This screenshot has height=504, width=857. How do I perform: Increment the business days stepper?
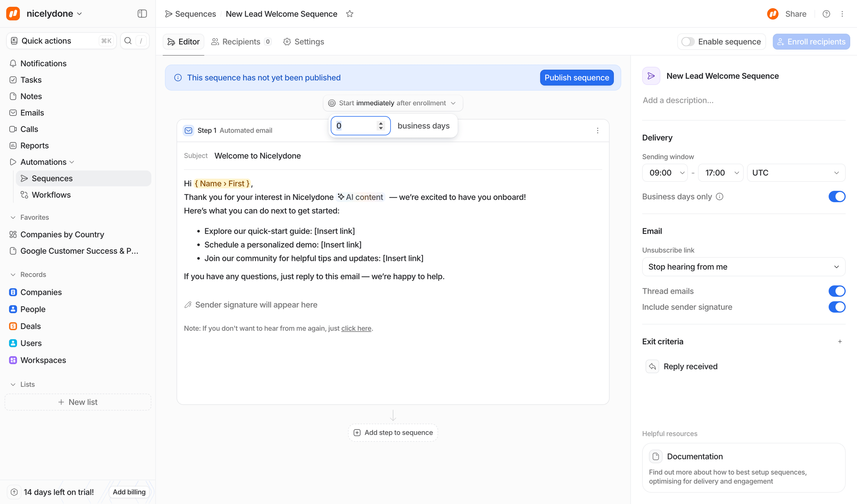(x=381, y=123)
